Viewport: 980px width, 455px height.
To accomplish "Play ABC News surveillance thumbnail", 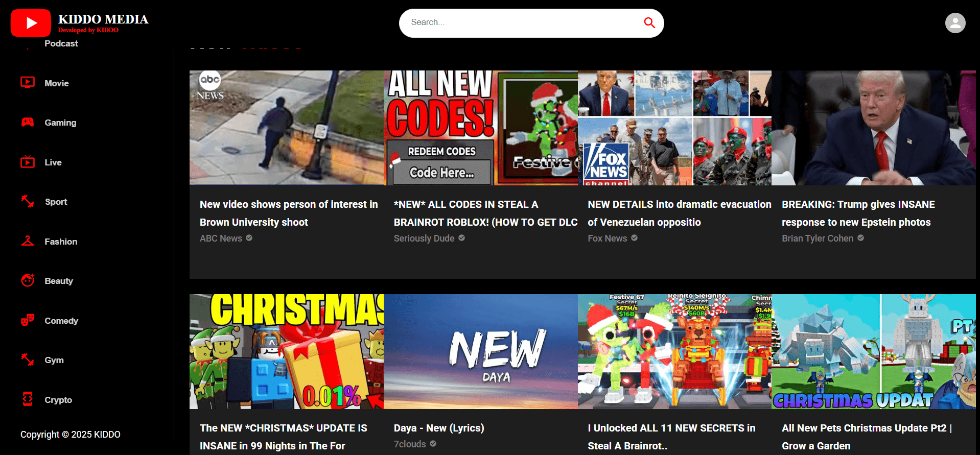I will tap(287, 128).
